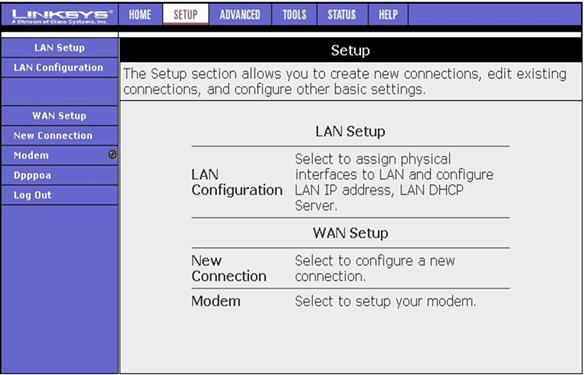Click the round indicator icon beside Modem

coord(112,155)
